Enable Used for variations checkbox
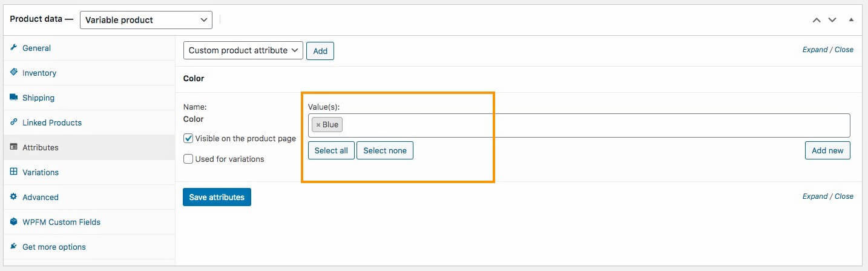 (x=188, y=159)
